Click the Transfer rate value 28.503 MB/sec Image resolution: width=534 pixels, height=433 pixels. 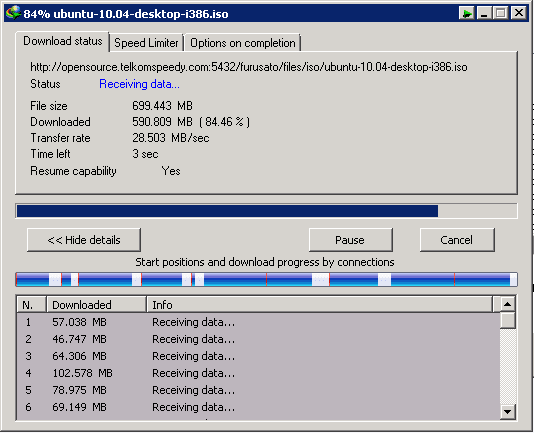171,138
